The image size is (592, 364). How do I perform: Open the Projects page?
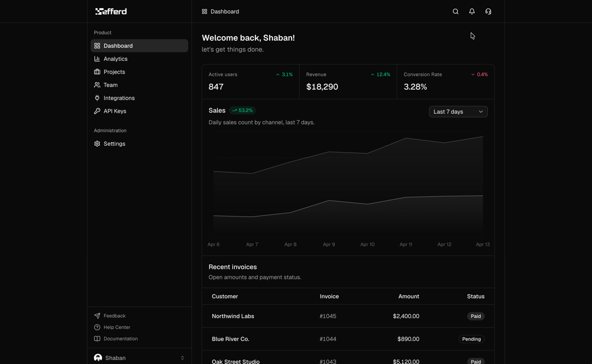(139, 72)
